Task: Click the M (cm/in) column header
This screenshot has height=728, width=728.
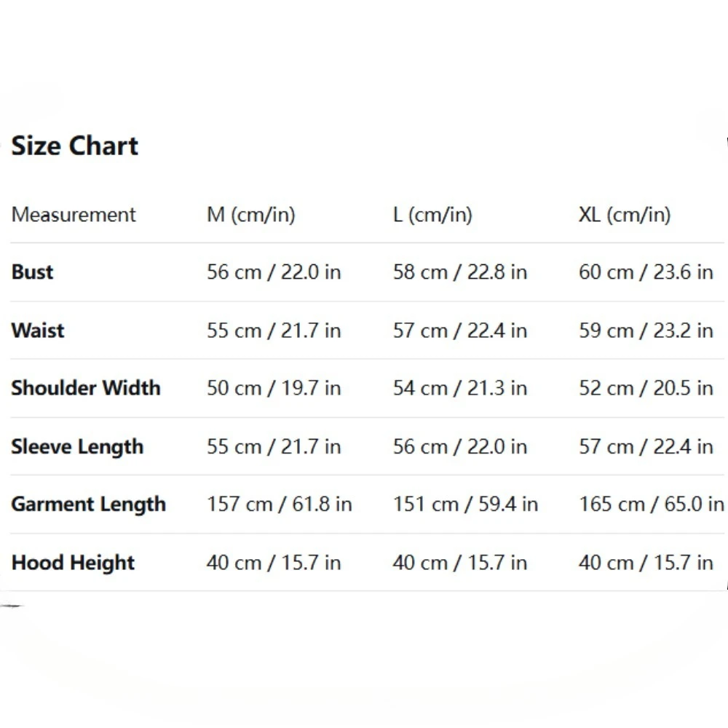Action: [x=251, y=215]
